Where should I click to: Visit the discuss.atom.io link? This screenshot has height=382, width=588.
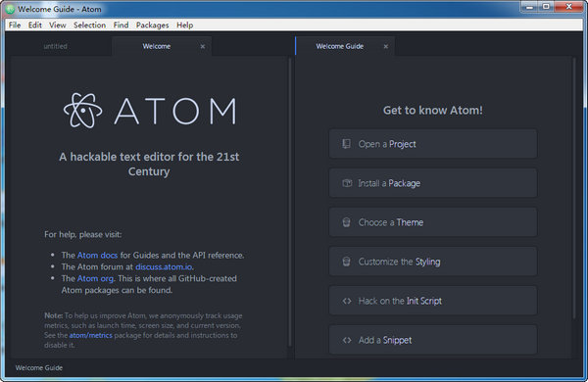[164, 267]
